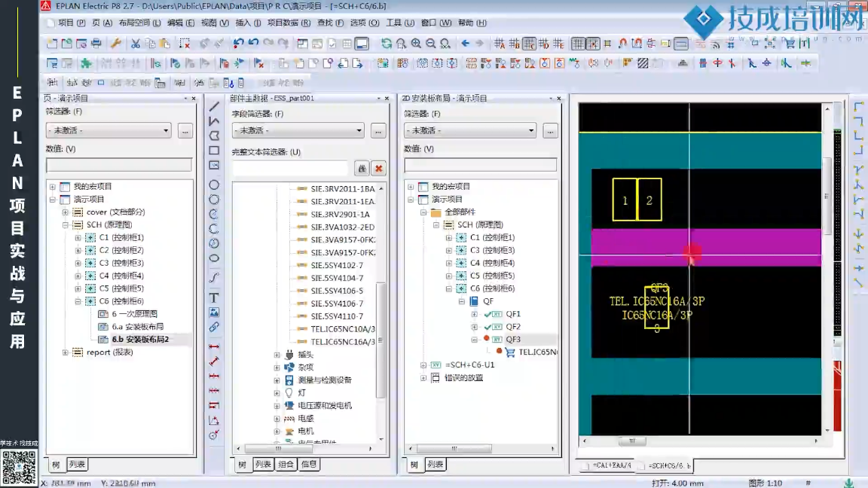The height and width of the screenshot is (488, 868).
Task: Expand the 错误的放置 node
Action: 423,377
